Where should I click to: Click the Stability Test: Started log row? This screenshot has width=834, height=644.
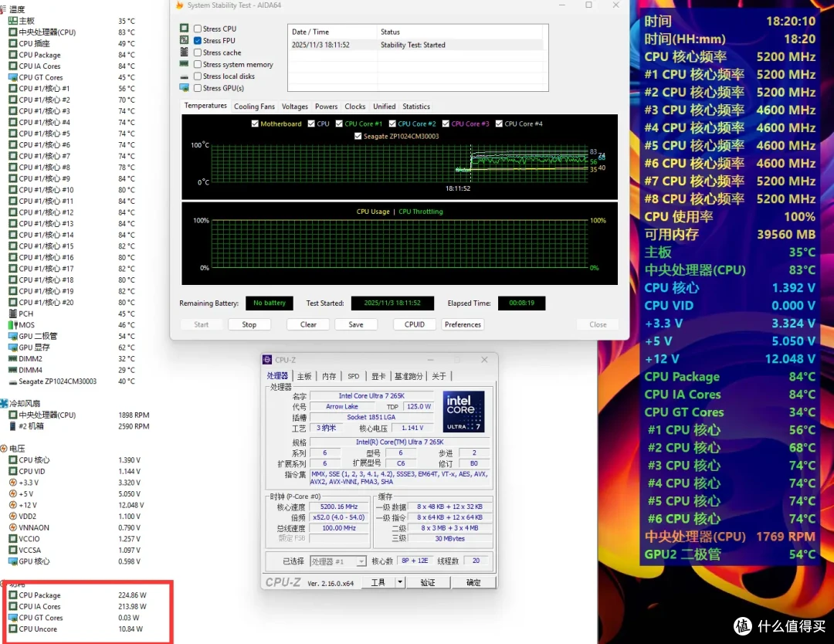417,45
